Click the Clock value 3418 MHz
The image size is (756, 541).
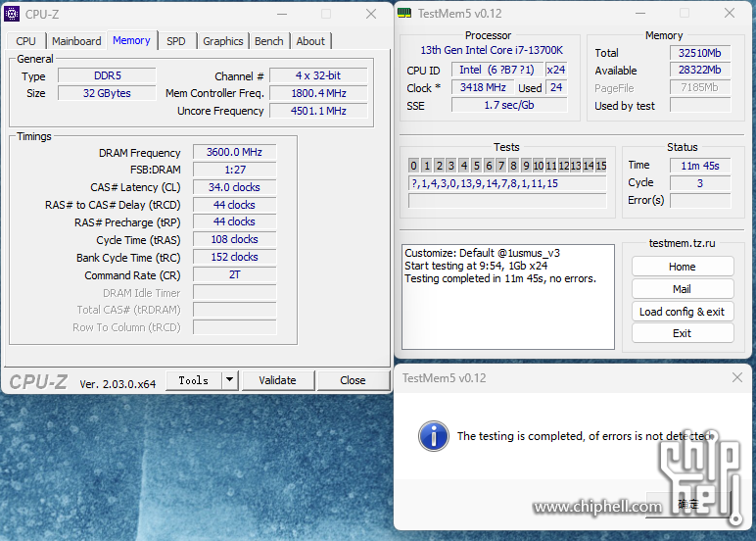(x=483, y=87)
